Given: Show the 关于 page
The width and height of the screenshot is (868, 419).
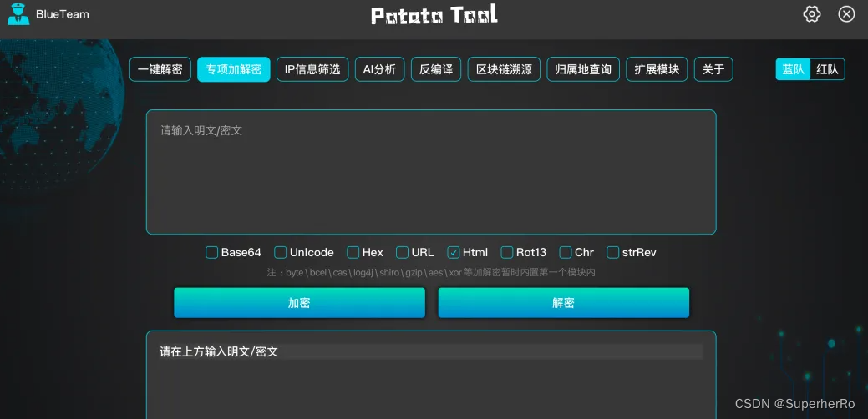Looking at the screenshot, I should pos(713,69).
